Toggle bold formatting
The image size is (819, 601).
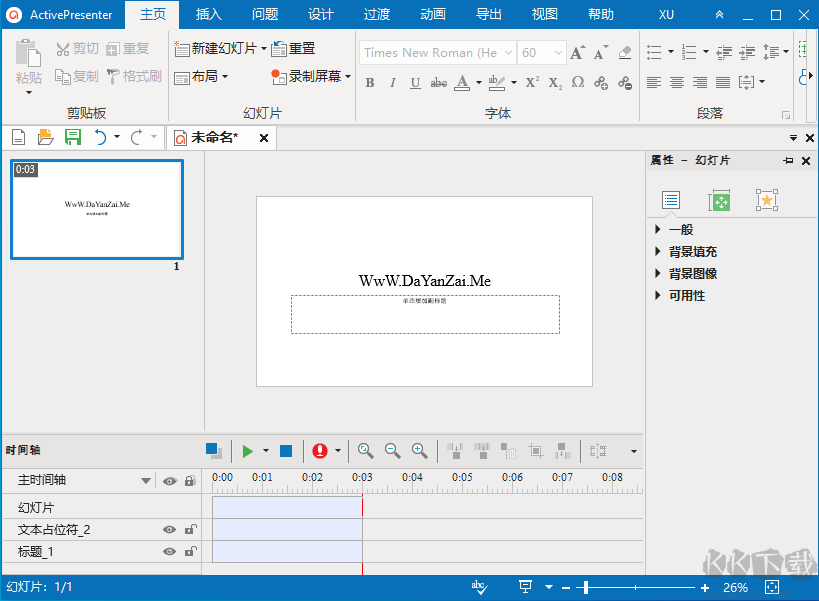point(369,83)
